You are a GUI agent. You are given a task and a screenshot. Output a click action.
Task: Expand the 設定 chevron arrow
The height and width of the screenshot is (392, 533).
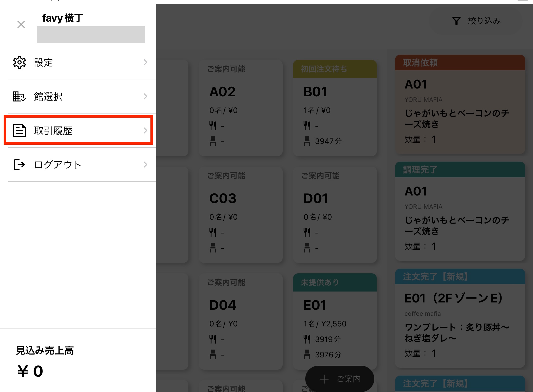[145, 62]
